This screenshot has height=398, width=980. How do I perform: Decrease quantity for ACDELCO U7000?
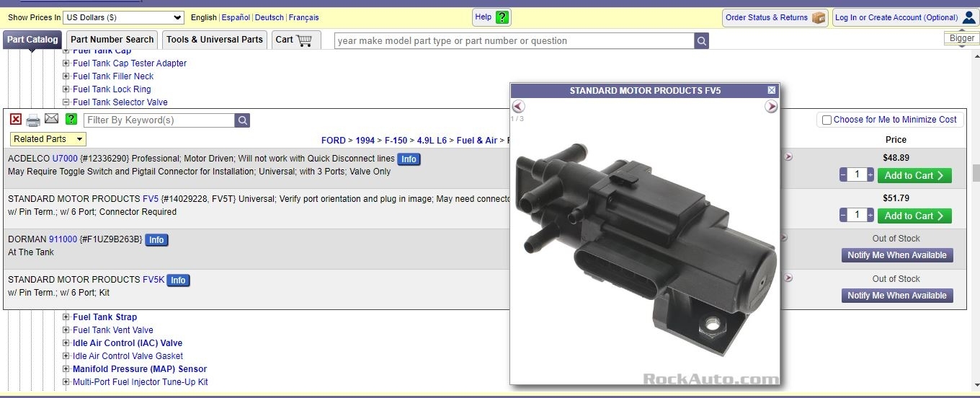(x=843, y=174)
